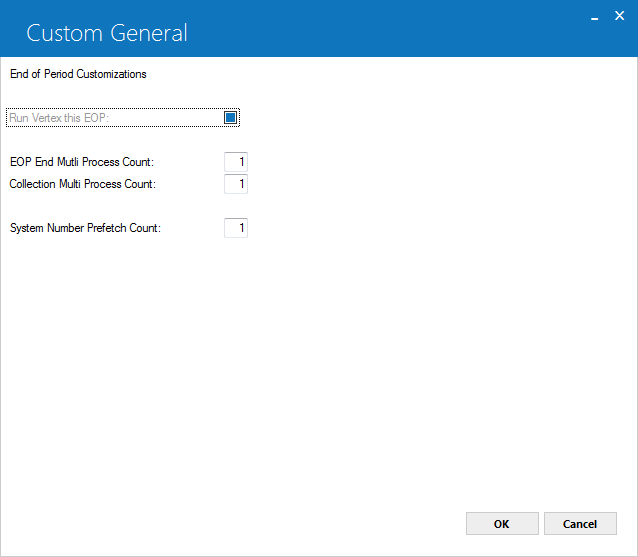Click the Custom General title text
Screen dimensions: 638x557
(x=107, y=33)
